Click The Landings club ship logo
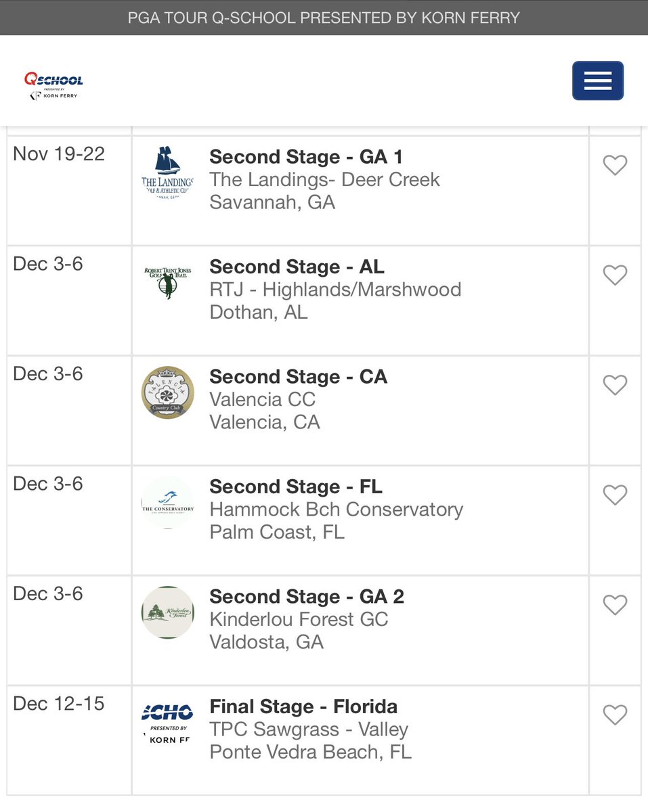The width and height of the screenshot is (648, 812). point(168,172)
